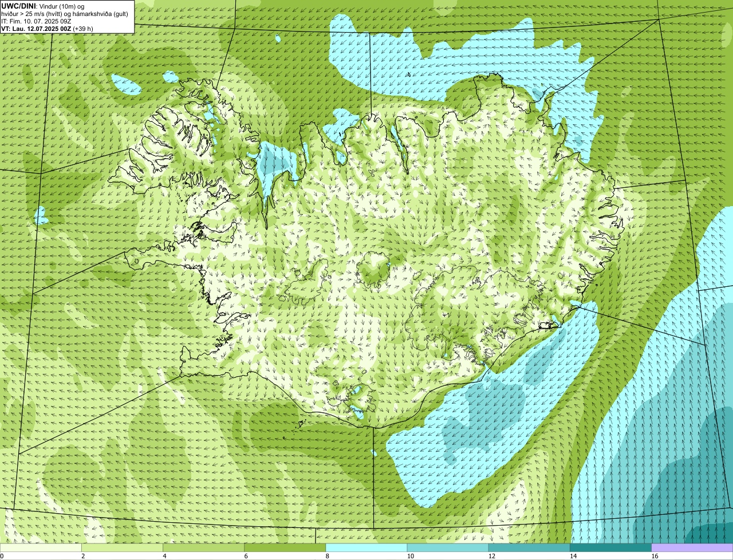Click the text 'hviður > 25 m/s (hvítt) og hámarkshviða (gult)'
Viewport: 733px width, 560px height.
coord(65,13)
